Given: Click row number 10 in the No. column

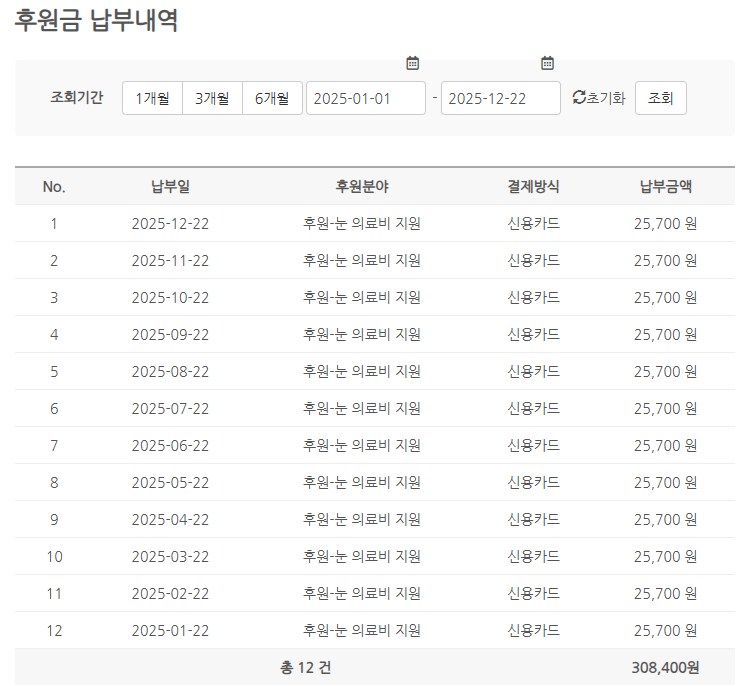Looking at the screenshot, I should [x=54, y=557].
